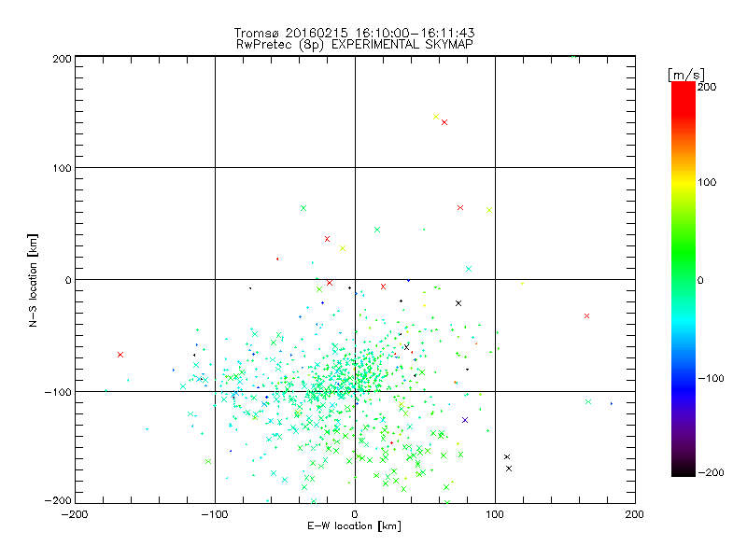Select the "E-W location [km]" axis label
The height and width of the screenshot is (560, 747).
[x=354, y=525]
